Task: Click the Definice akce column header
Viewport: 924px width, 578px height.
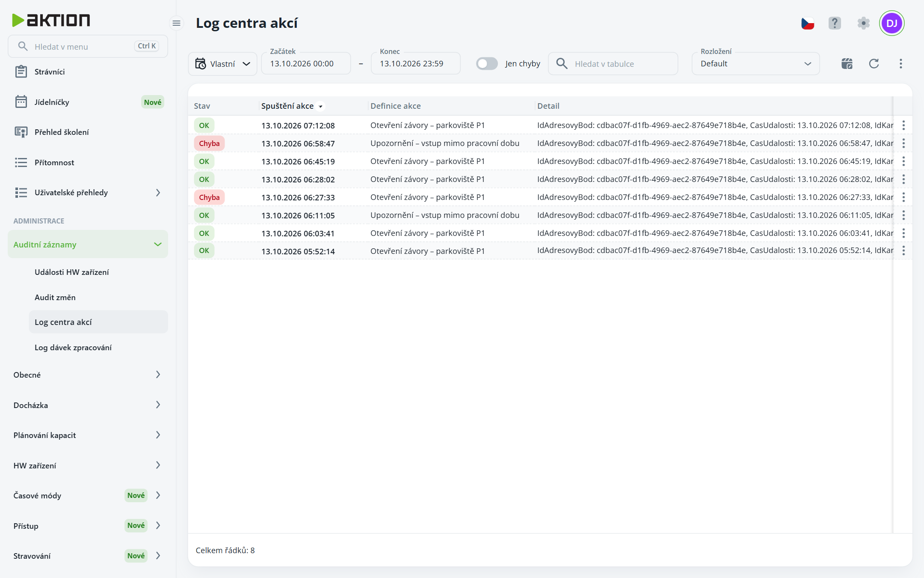Action: (x=395, y=106)
